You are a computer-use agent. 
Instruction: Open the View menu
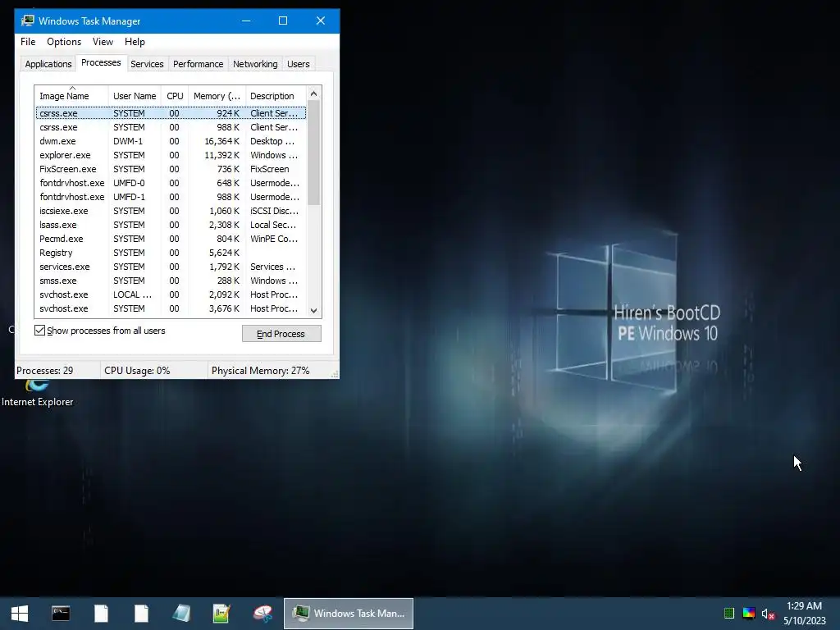click(x=103, y=42)
